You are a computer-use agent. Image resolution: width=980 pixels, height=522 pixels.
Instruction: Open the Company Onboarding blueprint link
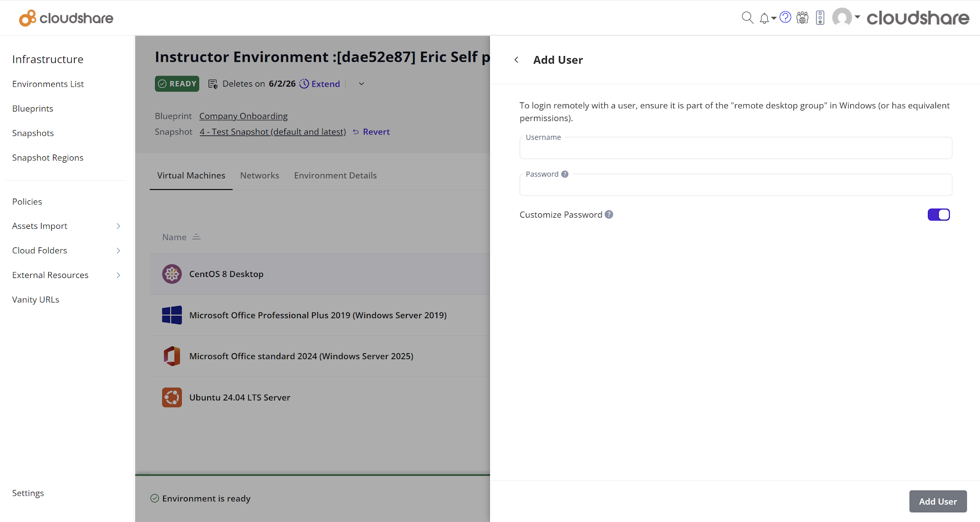point(244,116)
